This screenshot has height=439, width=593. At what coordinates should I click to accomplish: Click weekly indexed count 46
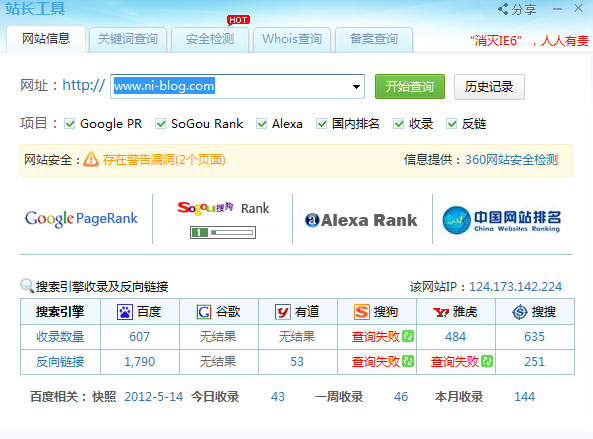click(401, 397)
